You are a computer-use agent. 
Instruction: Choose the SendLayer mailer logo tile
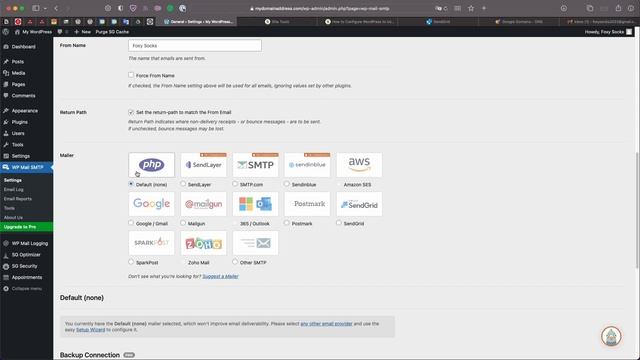pos(203,165)
